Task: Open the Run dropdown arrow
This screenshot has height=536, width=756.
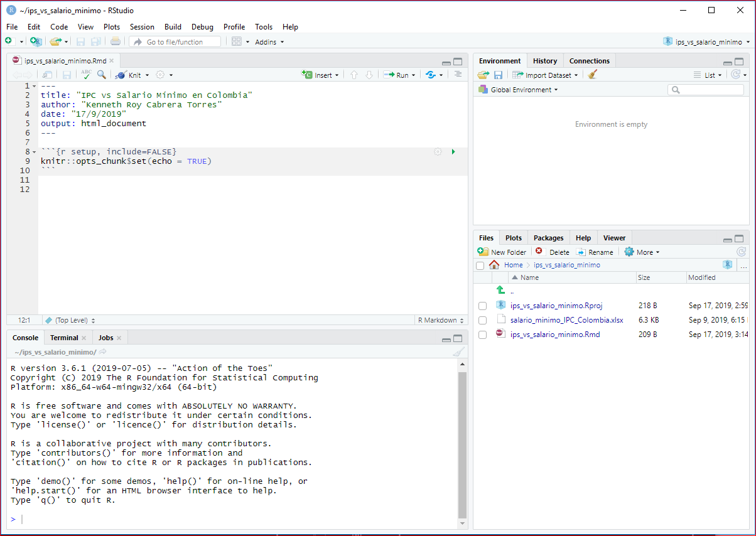Action: [x=414, y=75]
